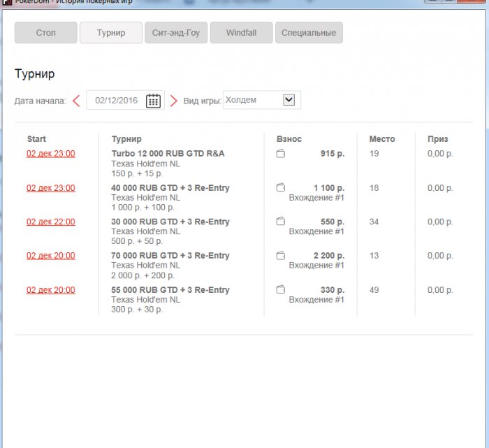Viewport: 489px width, 448px height.
Task: Click the Вид игры label
Action: coord(203,101)
